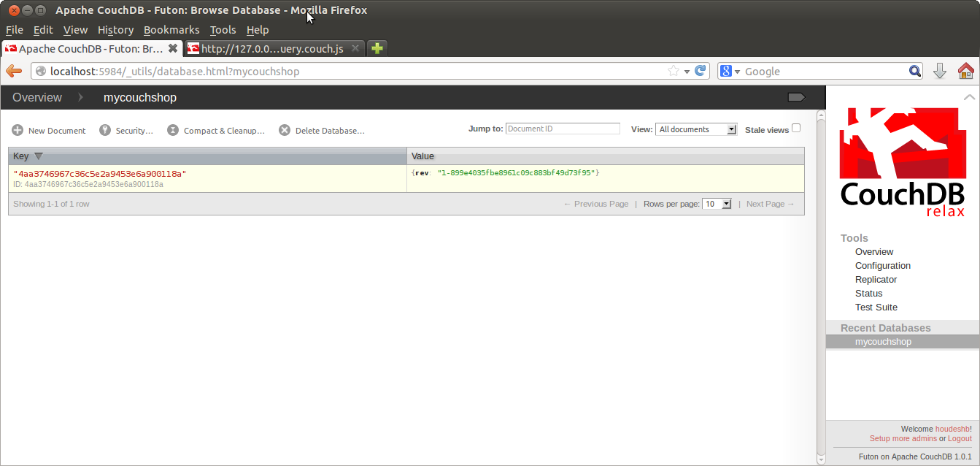Open the Tools menu

tap(223, 30)
